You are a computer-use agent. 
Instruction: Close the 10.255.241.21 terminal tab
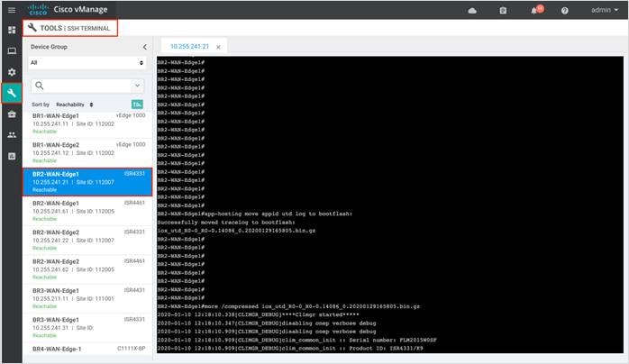(218, 47)
